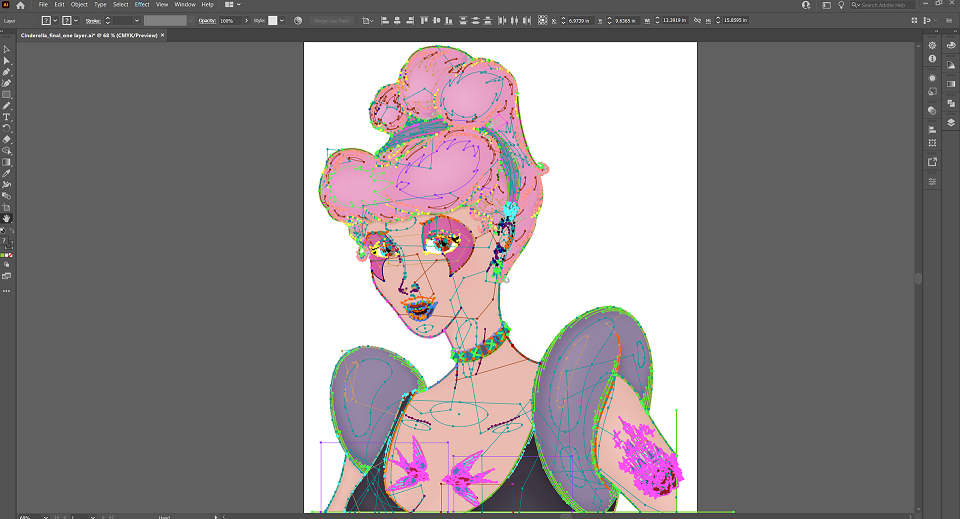Screen dimensions: 960x519
Task: Select the Pen tool in toolbar
Action: point(7,72)
